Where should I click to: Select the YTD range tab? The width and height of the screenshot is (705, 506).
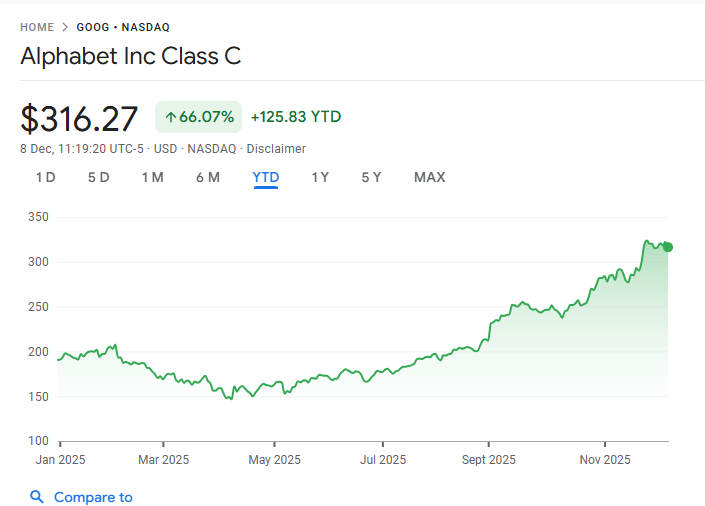tap(266, 178)
